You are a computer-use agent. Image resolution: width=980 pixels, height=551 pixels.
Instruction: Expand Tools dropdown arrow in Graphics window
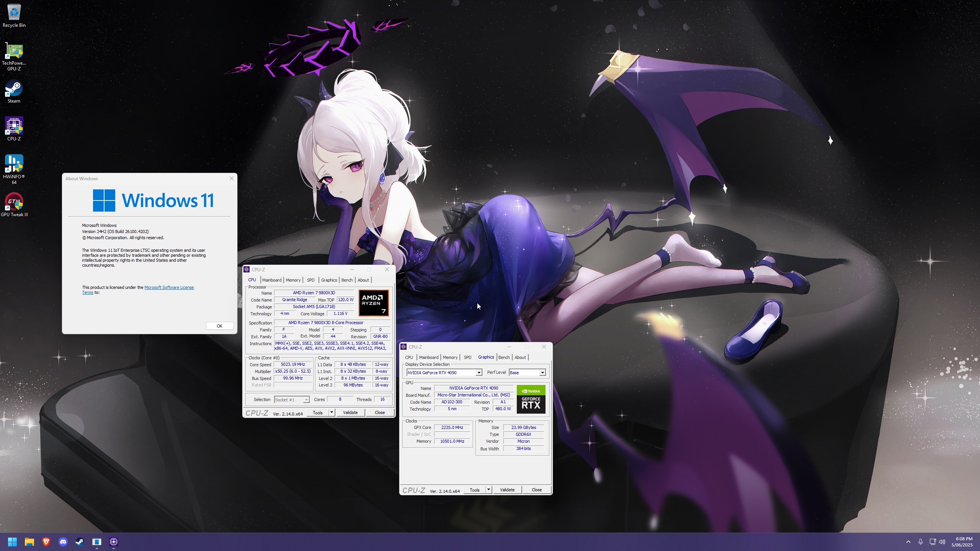[x=488, y=490]
